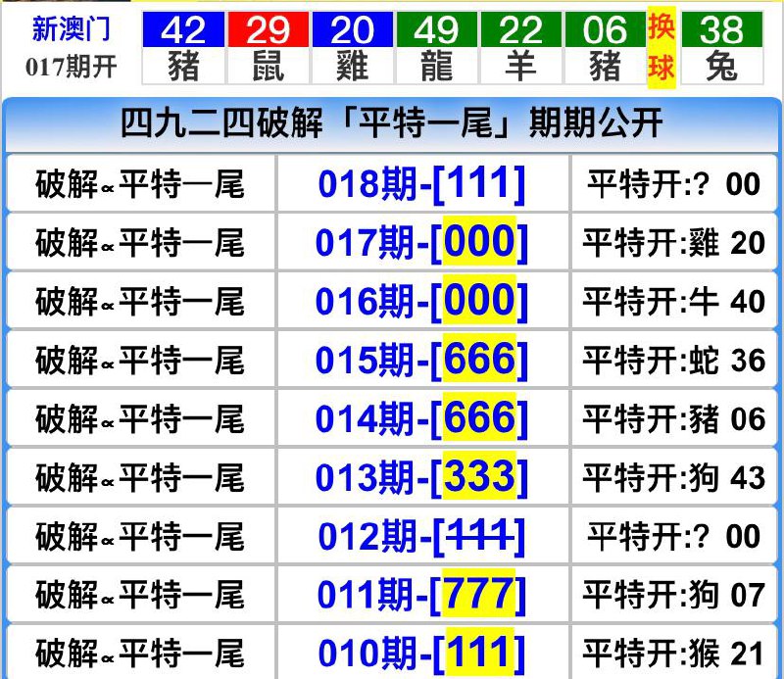Click the 017期开 label
Viewport: 784px width, 679px height.
(x=71, y=67)
